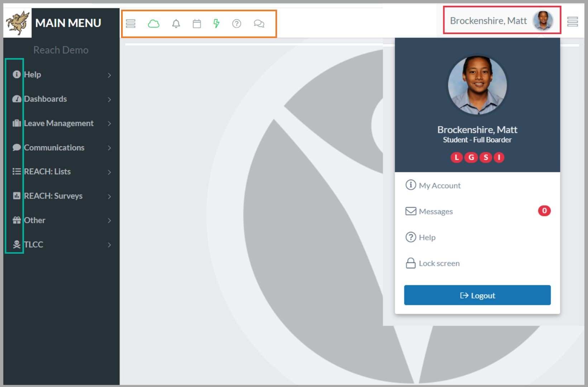Click the red S badge
Image resolution: width=588 pixels, height=387 pixels.
486,157
